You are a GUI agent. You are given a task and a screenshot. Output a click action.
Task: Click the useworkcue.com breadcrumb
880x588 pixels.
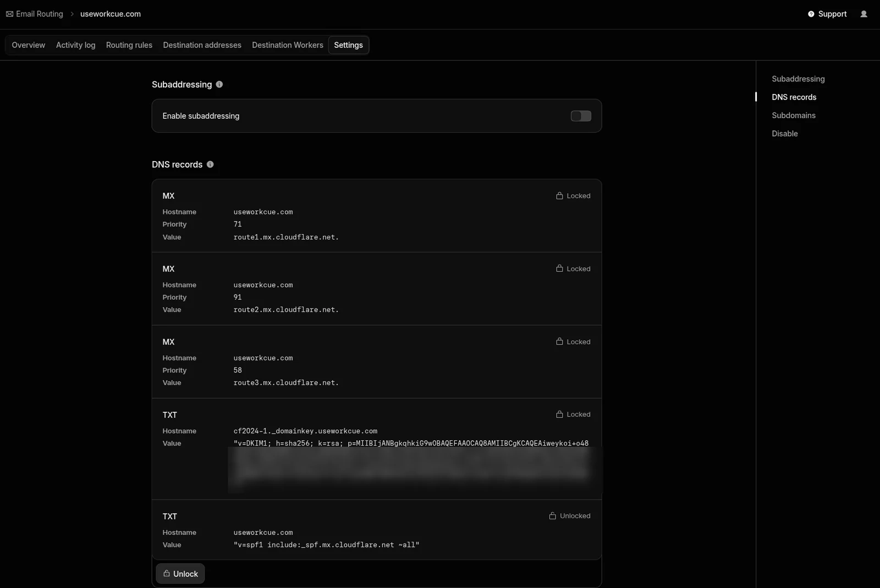pyautogui.click(x=111, y=14)
